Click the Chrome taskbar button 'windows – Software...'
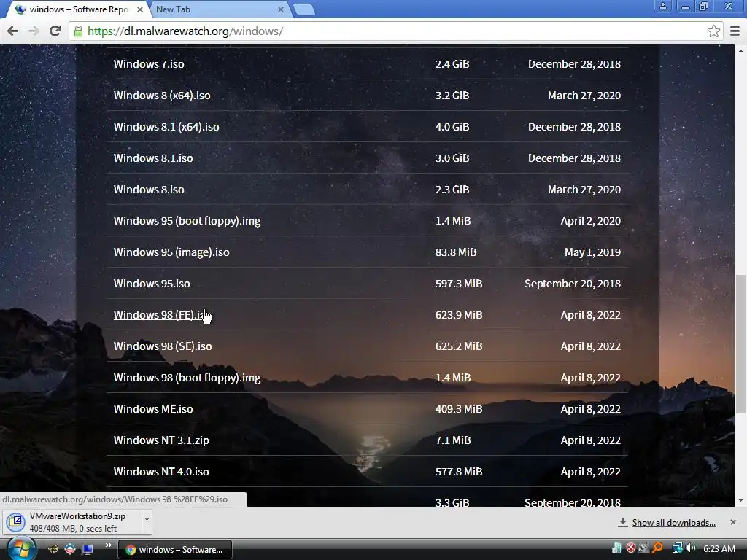 (x=175, y=550)
